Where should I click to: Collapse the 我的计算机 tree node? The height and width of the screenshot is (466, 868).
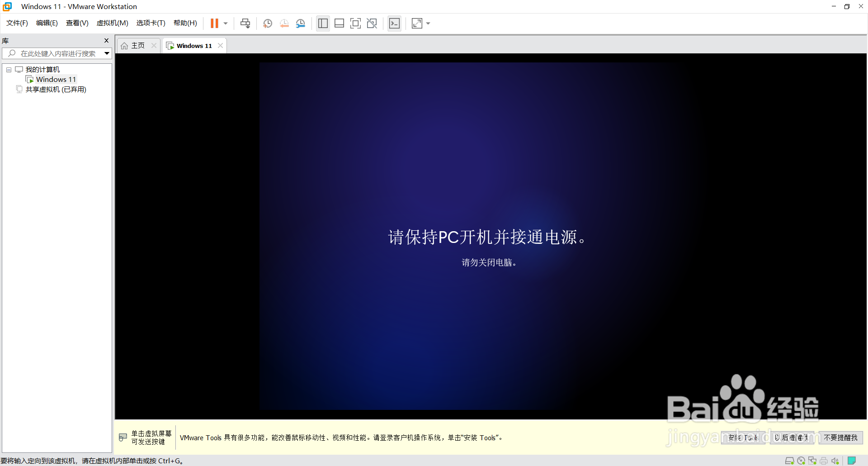pos(9,70)
